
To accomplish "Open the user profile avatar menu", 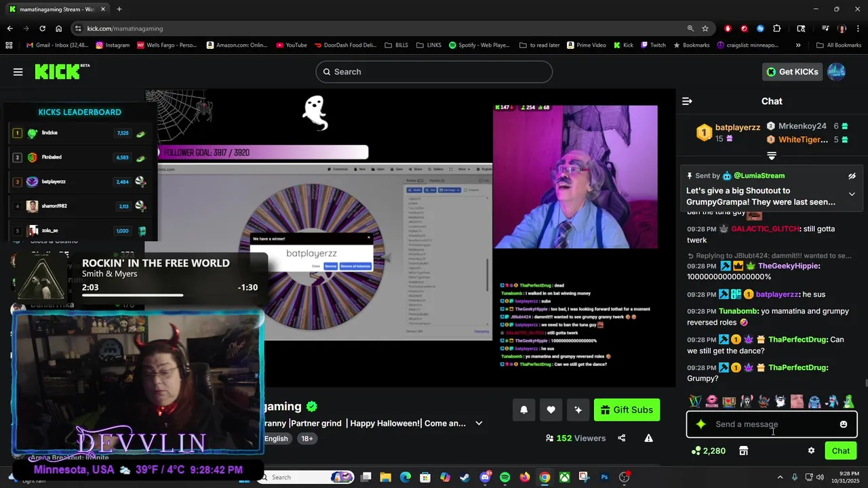I will (837, 72).
